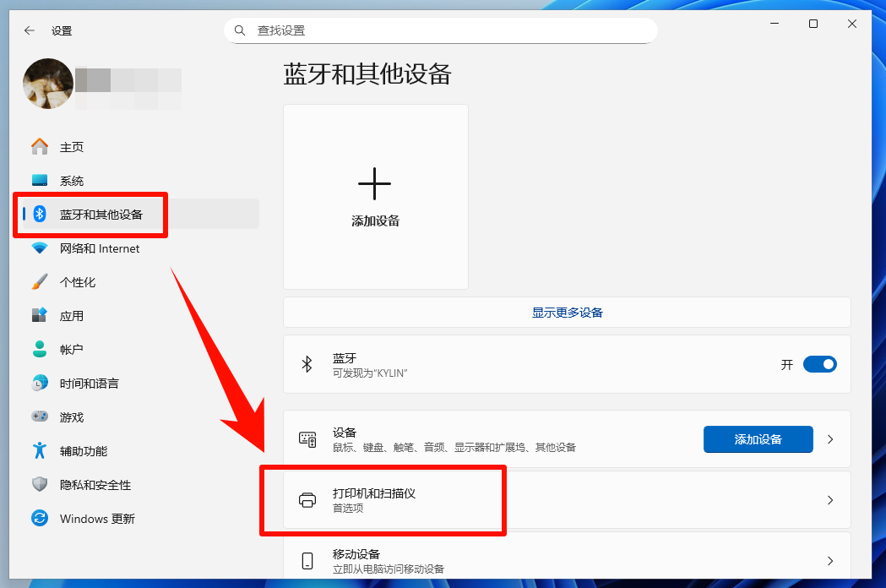Screen dimensions: 886x588
Task: Click the 网络和 Internet wifi icon
Action: [40, 248]
